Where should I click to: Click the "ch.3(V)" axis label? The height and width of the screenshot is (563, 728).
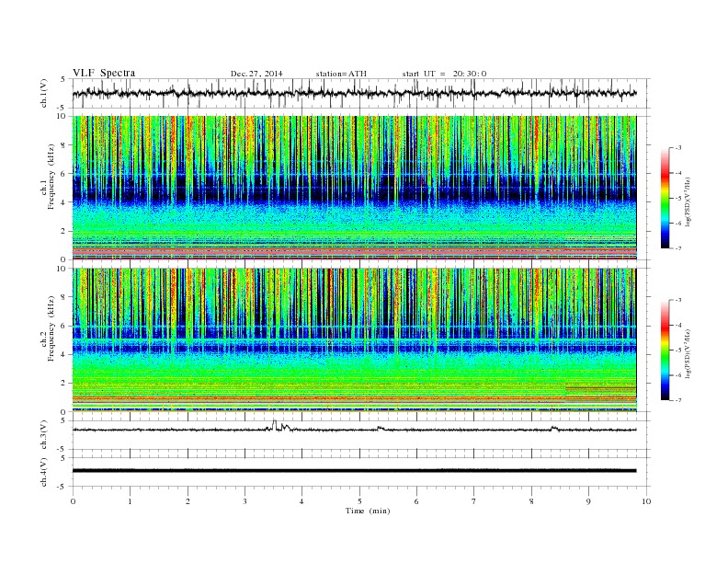point(44,435)
